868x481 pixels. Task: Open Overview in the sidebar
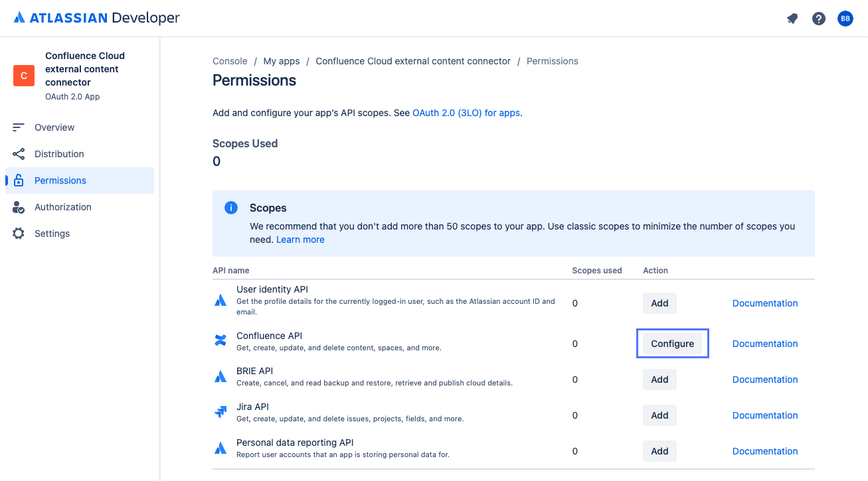point(80,127)
